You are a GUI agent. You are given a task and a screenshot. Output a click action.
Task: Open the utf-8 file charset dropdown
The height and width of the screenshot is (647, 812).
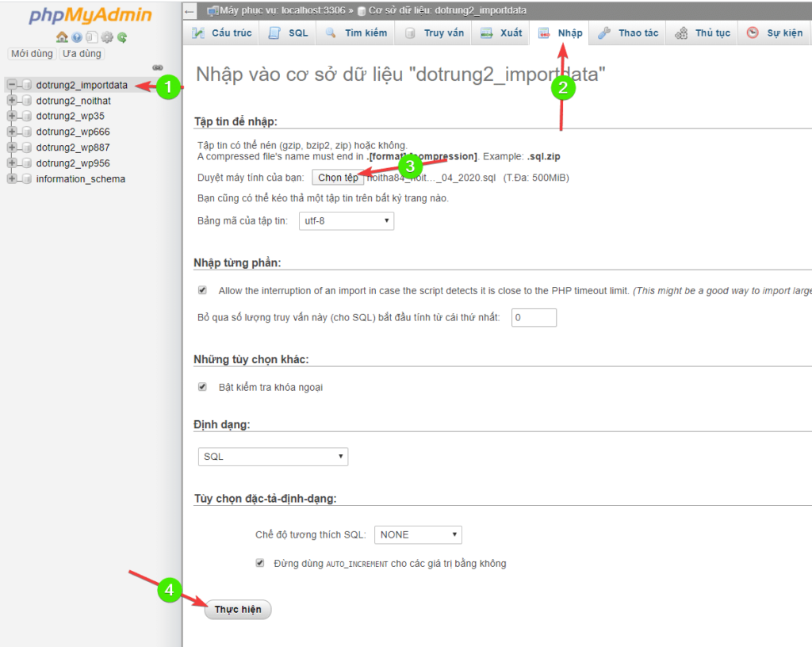coord(347,220)
